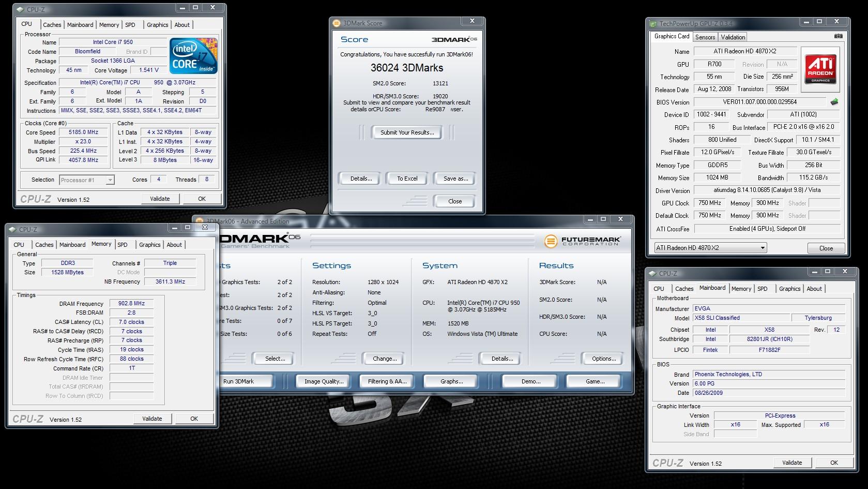The image size is (868, 489).
Task: Select the Sensors tab in GPU-Z
Action: click(x=705, y=37)
